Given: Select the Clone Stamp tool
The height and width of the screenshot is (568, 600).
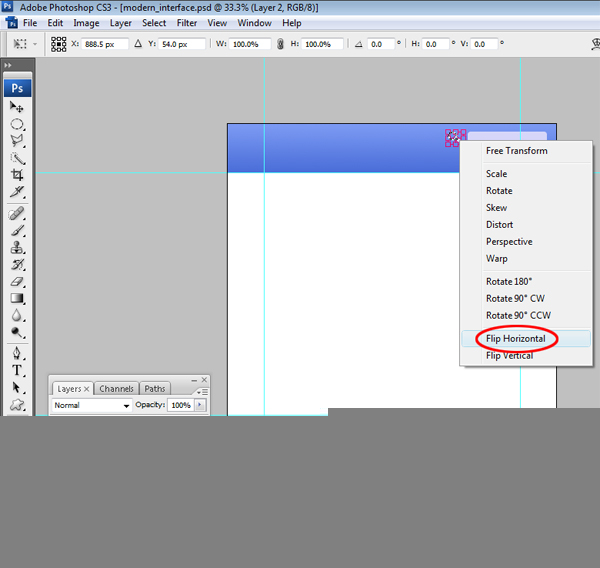Looking at the screenshot, I should tap(17, 248).
